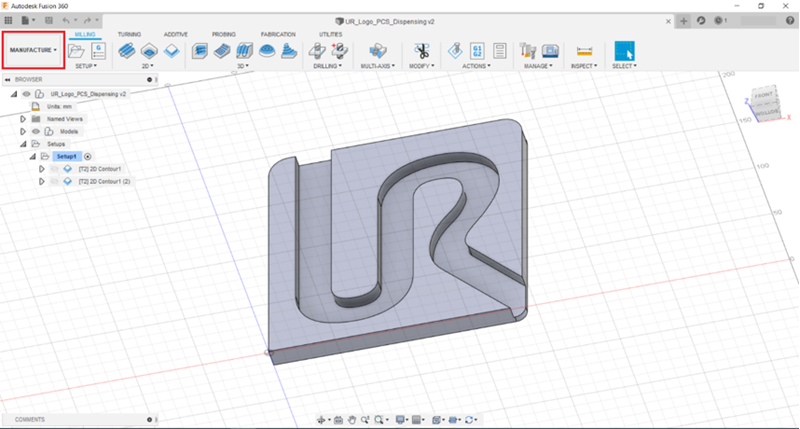
Task: Open the INSPECT dropdown menu
Action: coord(584,66)
